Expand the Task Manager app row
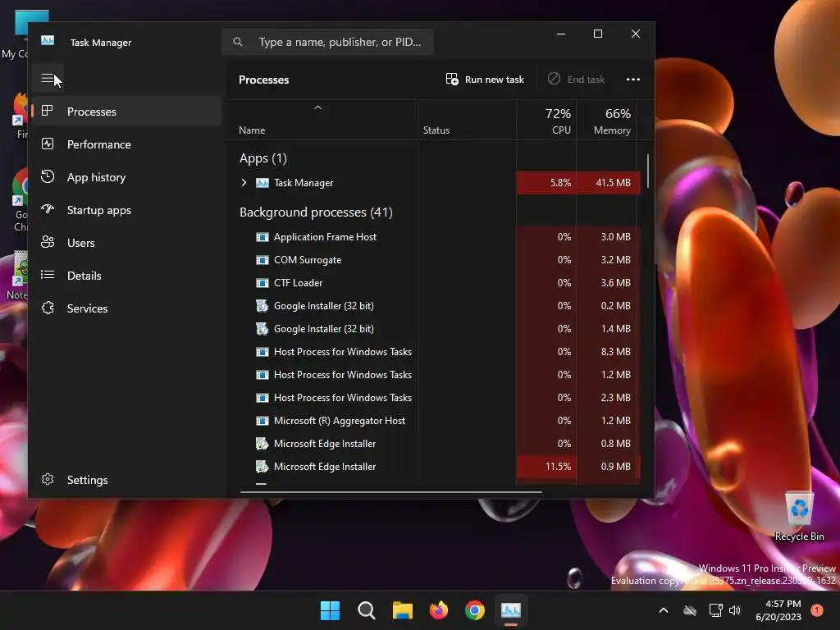The image size is (840, 630). coord(244,183)
